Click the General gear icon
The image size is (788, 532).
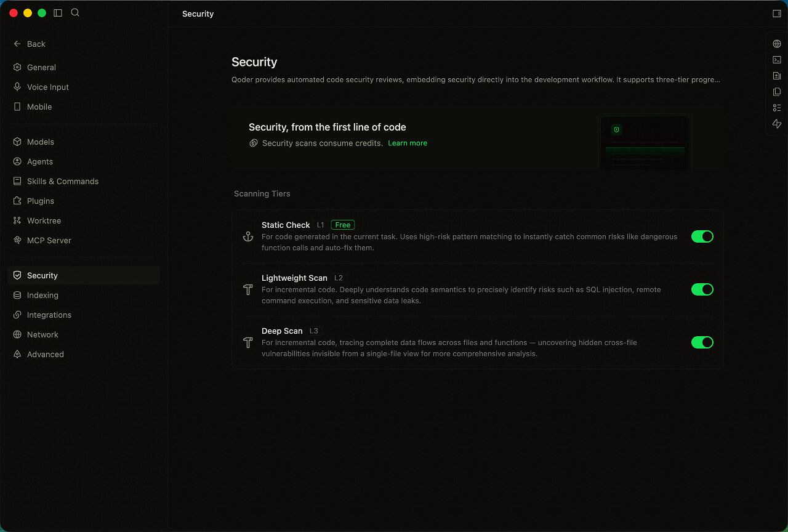[17, 67]
